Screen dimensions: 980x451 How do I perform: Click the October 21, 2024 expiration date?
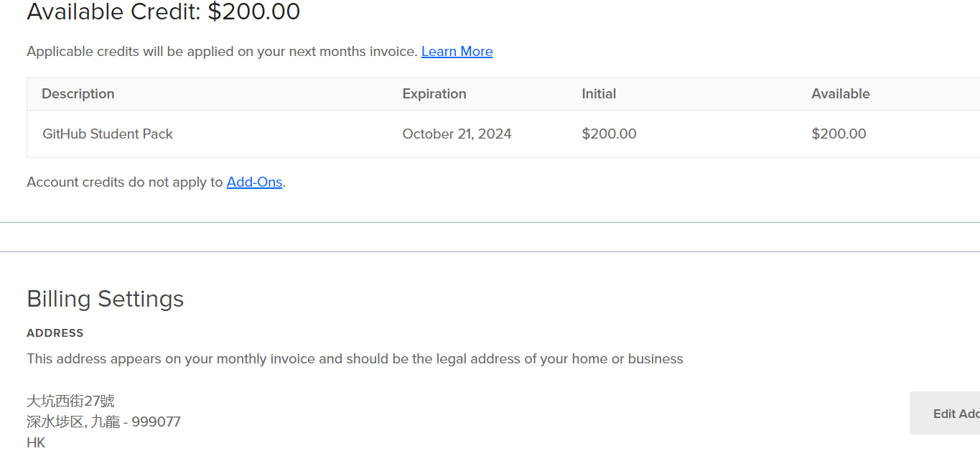point(457,134)
